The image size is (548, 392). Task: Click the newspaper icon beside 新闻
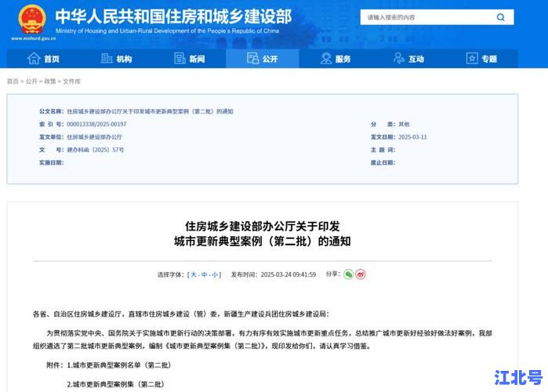[180, 58]
